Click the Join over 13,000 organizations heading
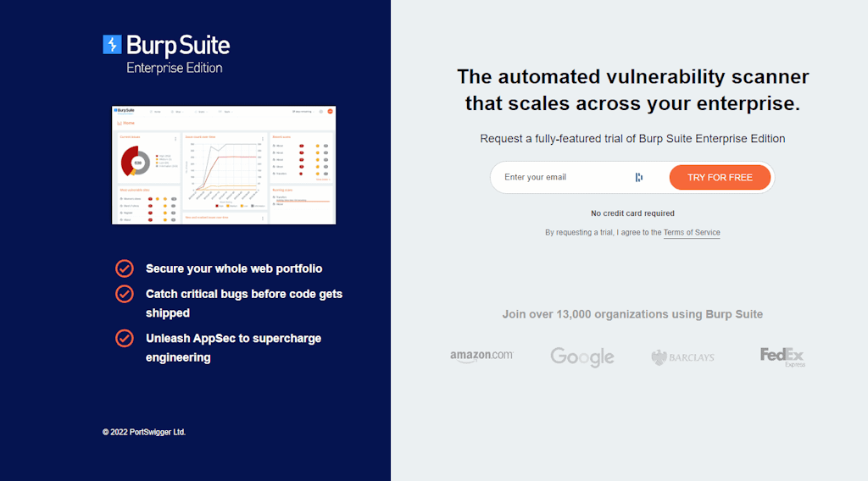The width and height of the screenshot is (868, 481). point(632,314)
